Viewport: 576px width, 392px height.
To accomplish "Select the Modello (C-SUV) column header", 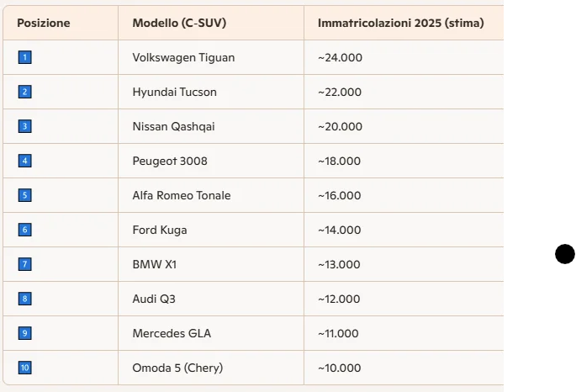I will pos(179,23).
